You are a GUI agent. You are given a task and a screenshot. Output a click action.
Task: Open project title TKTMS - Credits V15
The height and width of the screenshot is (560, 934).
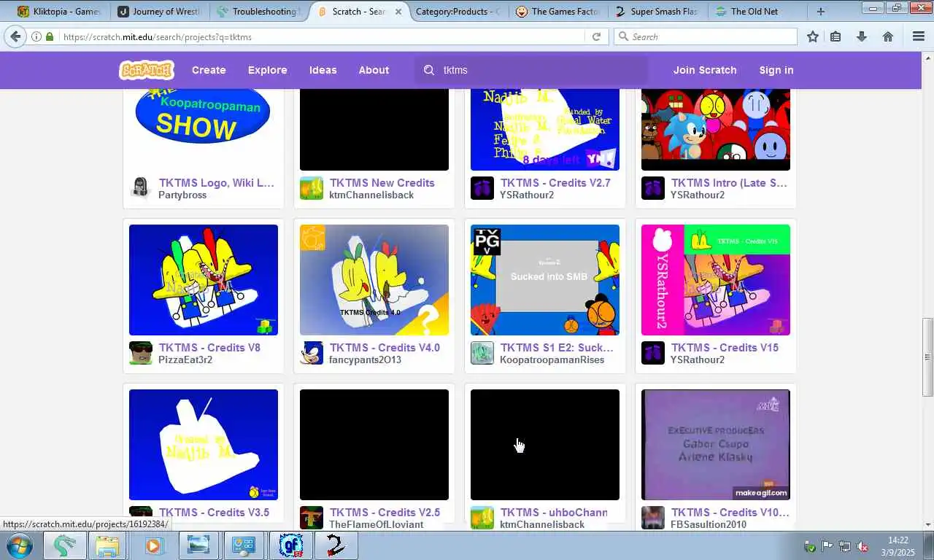pyautogui.click(x=725, y=348)
